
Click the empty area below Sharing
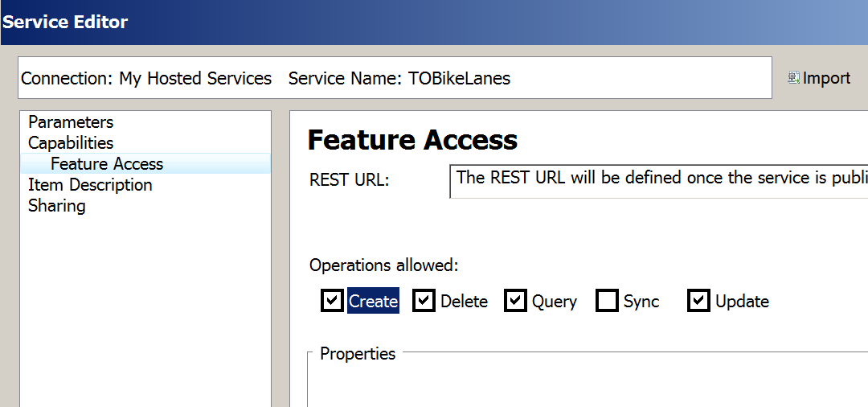pyautogui.click(x=145, y=310)
